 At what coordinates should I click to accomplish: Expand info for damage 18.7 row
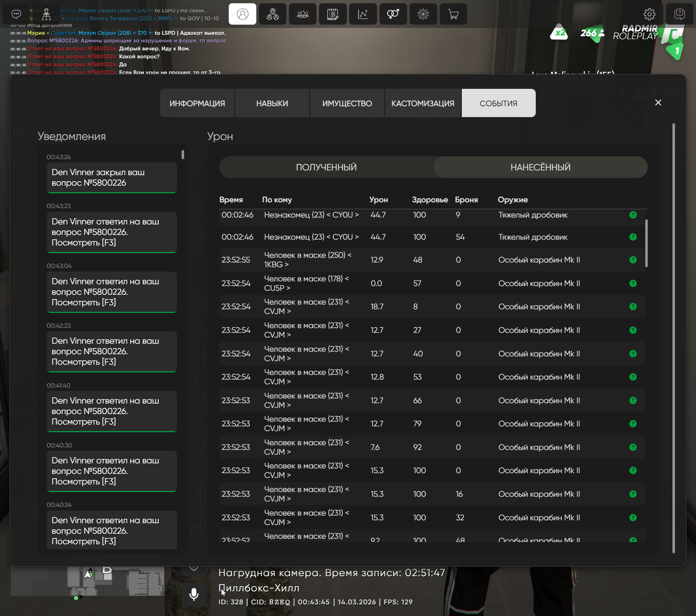click(633, 307)
